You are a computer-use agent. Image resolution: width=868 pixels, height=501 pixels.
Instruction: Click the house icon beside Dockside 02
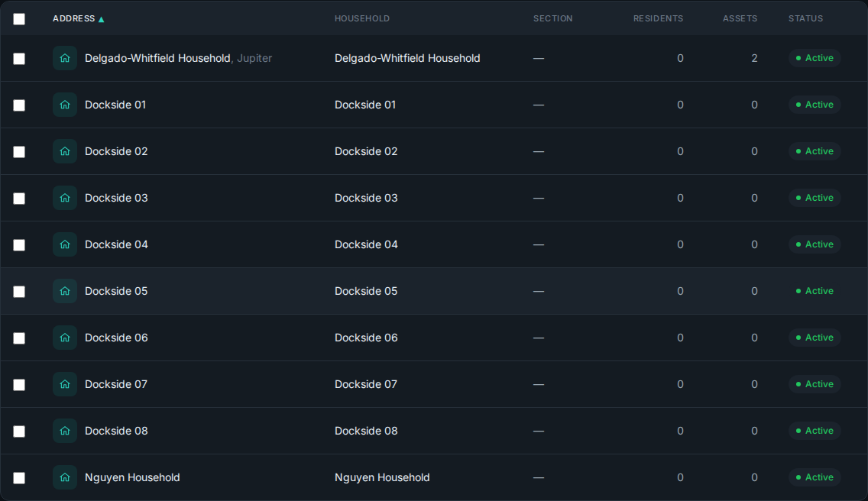[65, 151]
